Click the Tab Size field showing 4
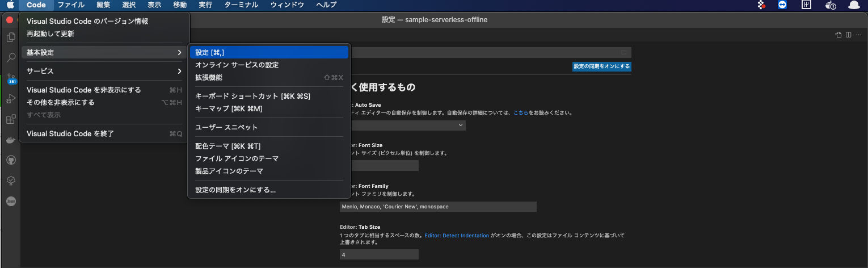The image size is (868, 268). point(379,255)
